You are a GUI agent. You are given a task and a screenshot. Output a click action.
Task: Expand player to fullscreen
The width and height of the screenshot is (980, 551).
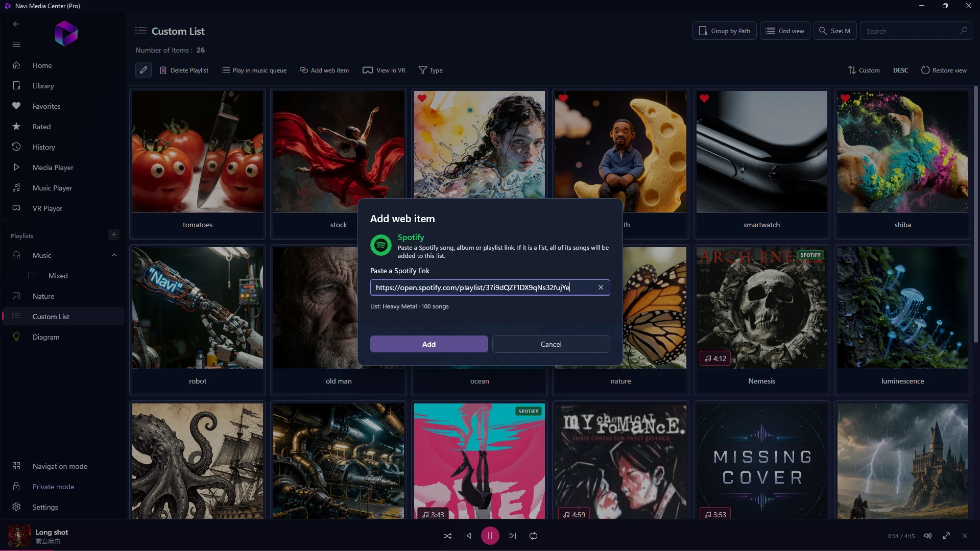(x=946, y=536)
